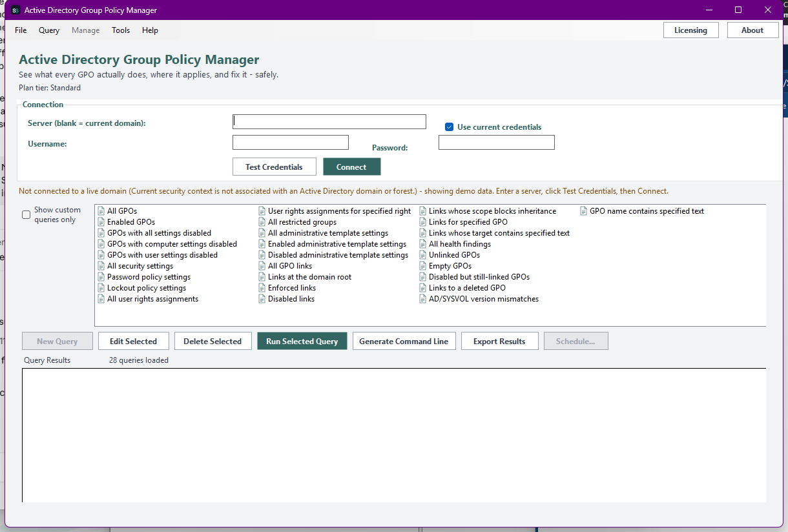This screenshot has height=532, width=788.
Task: Click icon for Links whose scope blocks inheritance
Action: coord(422,211)
